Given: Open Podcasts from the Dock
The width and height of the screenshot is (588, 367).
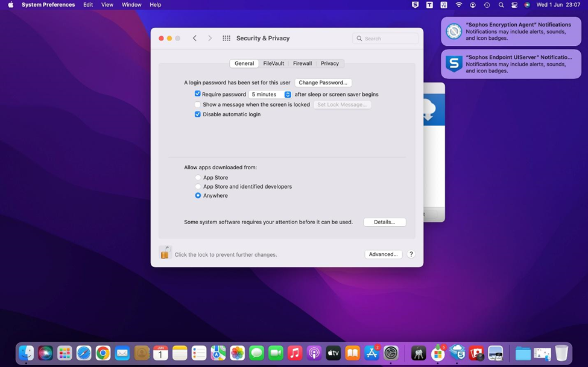Looking at the screenshot, I should 314,353.
